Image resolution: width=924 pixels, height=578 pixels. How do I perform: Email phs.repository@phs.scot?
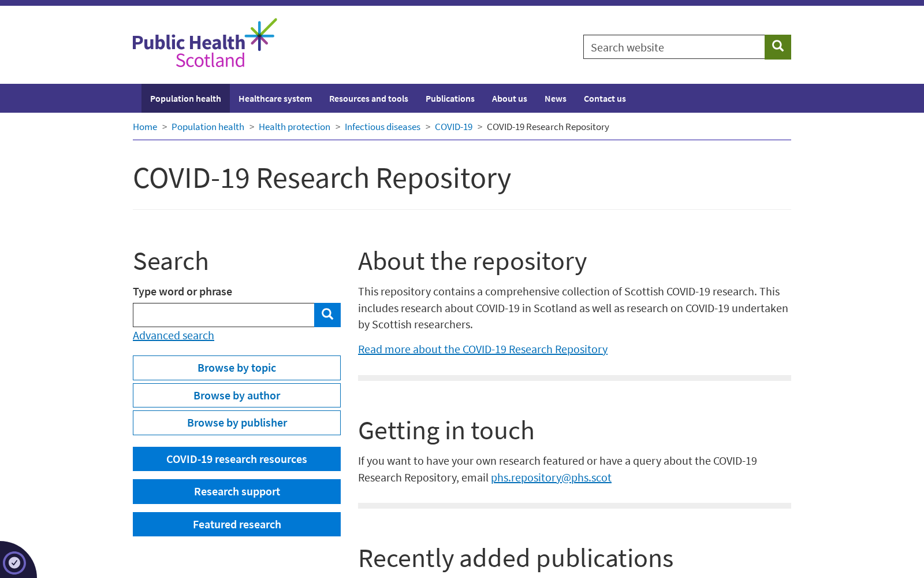551,477
